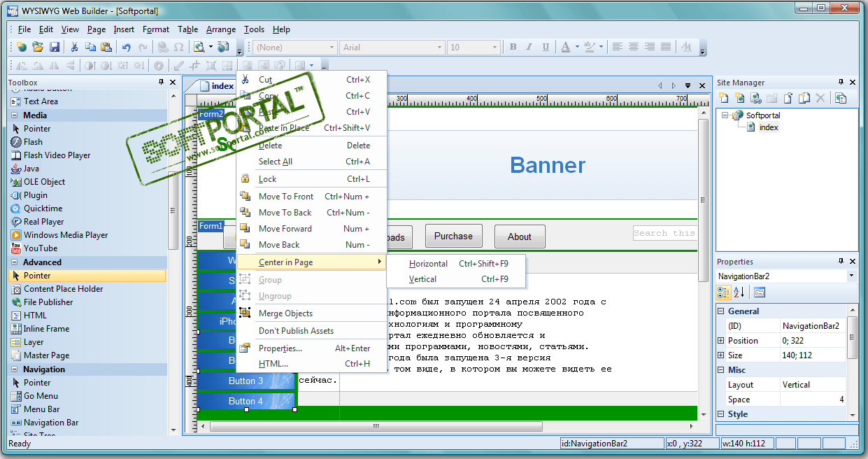Toggle Justify alignment
Image resolution: width=868 pixels, height=459 pixels.
point(666,47)
